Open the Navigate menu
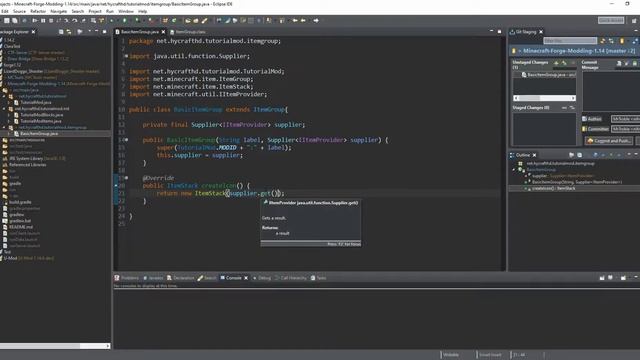The image size is (640, 360). [58, 11]
